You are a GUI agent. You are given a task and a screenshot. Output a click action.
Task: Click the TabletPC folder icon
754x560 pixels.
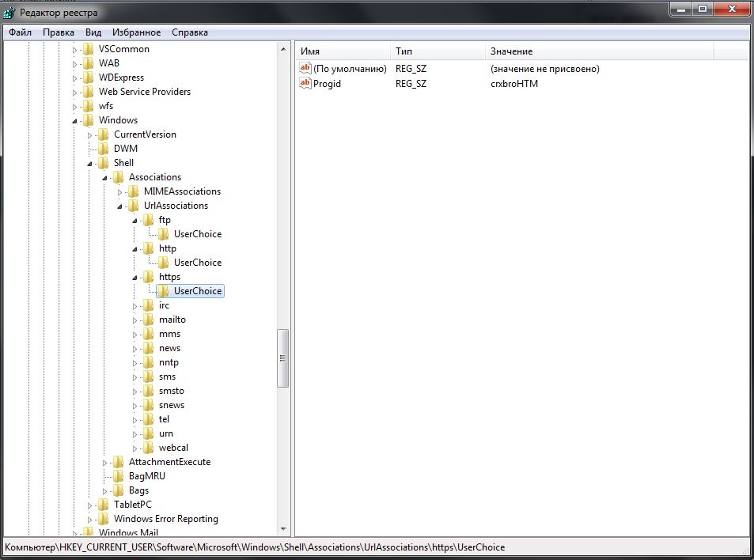point(103,505)
